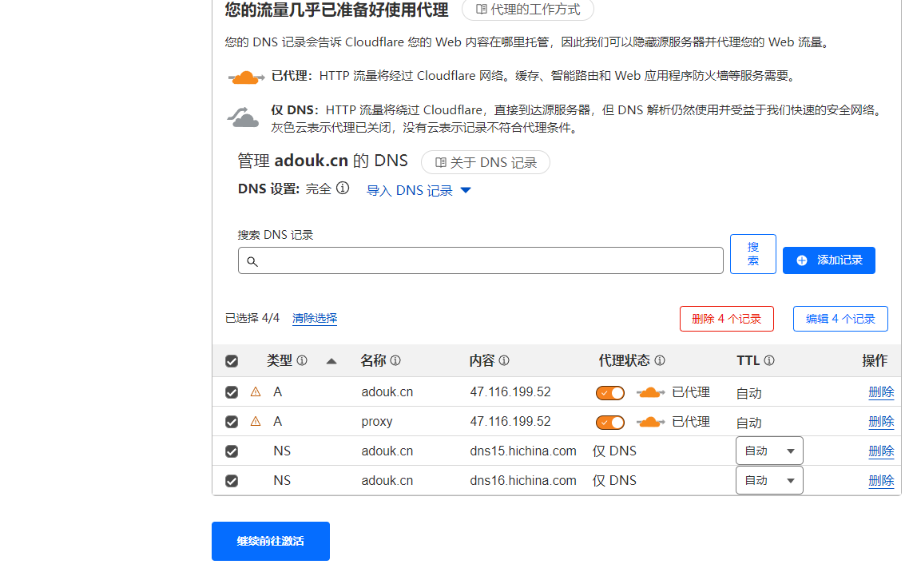Click the info icon beside TTL header
The width and height of the screenshot is (909, 588).
(x=769, y=361)
